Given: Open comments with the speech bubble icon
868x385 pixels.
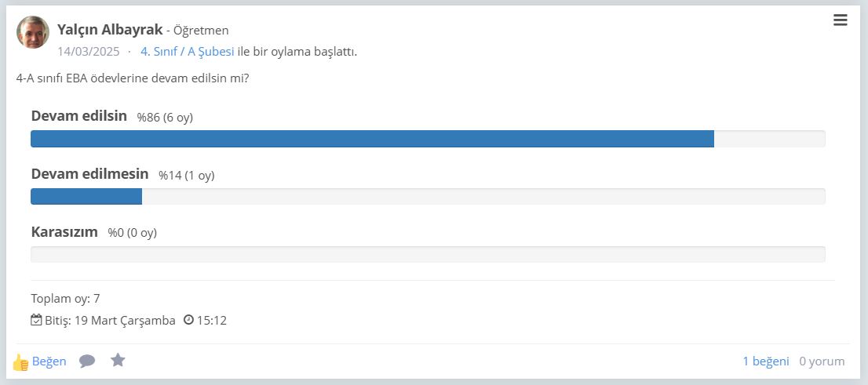Looking at the screenshot, I should (87, 361).
